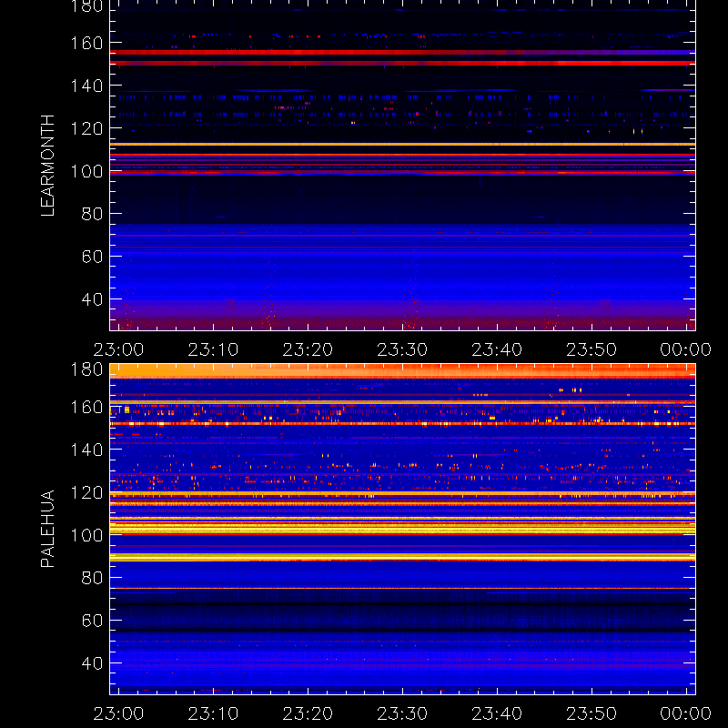Select the 120 label on the Learmonth axis
The image size is (728, 728).
click(x=86, y=128)
